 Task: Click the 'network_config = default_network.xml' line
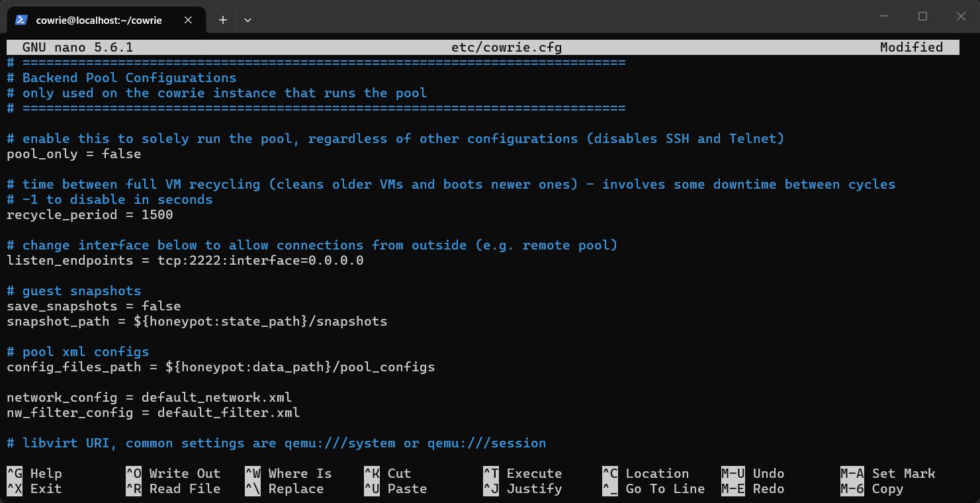coord(150,398)
